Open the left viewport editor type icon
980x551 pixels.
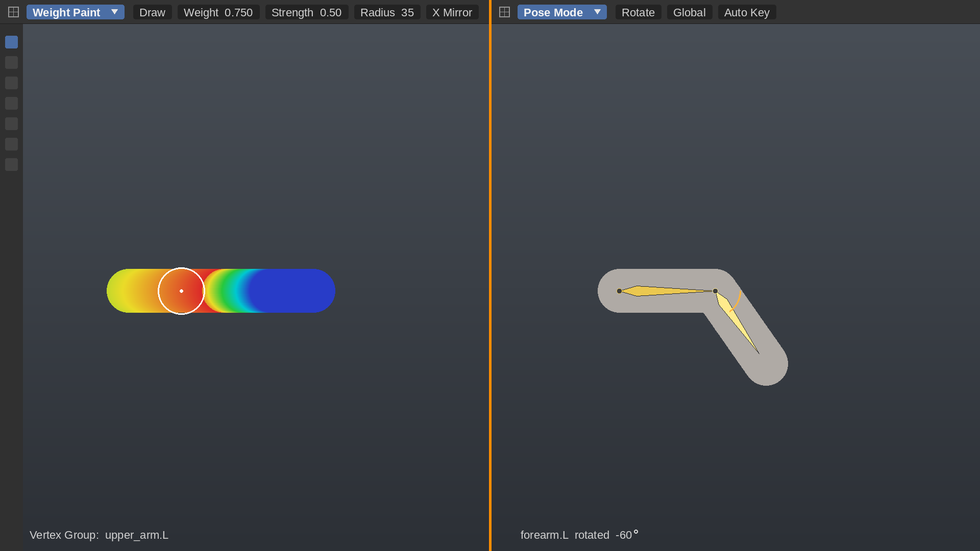(14, 12)
